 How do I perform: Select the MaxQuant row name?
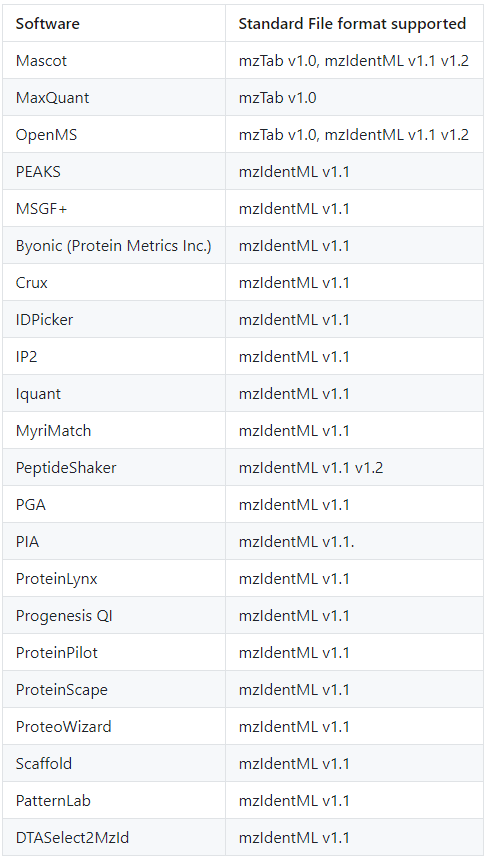click(x=114, y=98)
